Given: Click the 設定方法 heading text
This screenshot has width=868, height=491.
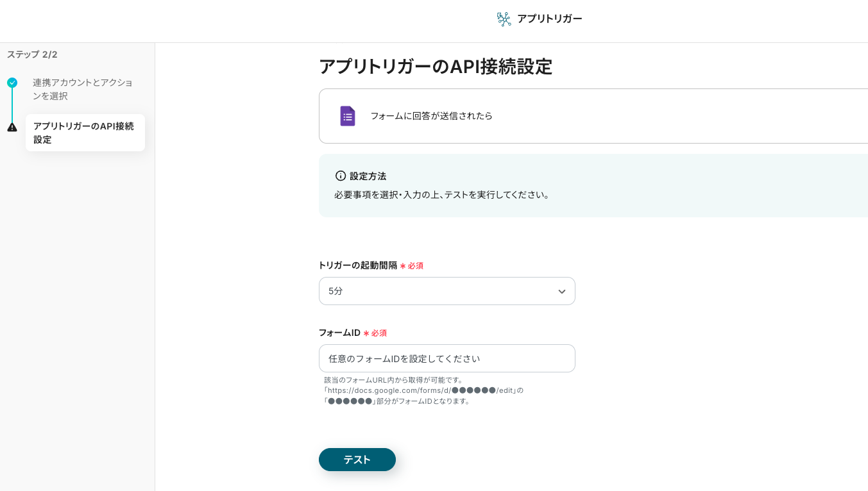Looking at the screenshot, I should pos(368,176).
